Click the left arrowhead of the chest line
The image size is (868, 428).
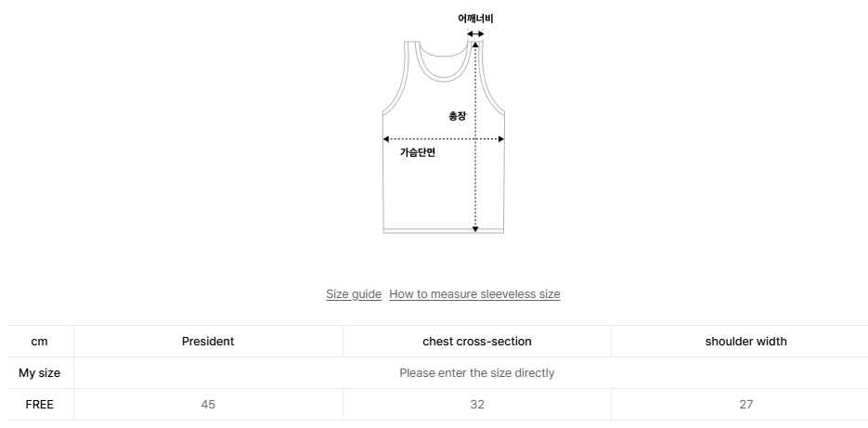386,139
